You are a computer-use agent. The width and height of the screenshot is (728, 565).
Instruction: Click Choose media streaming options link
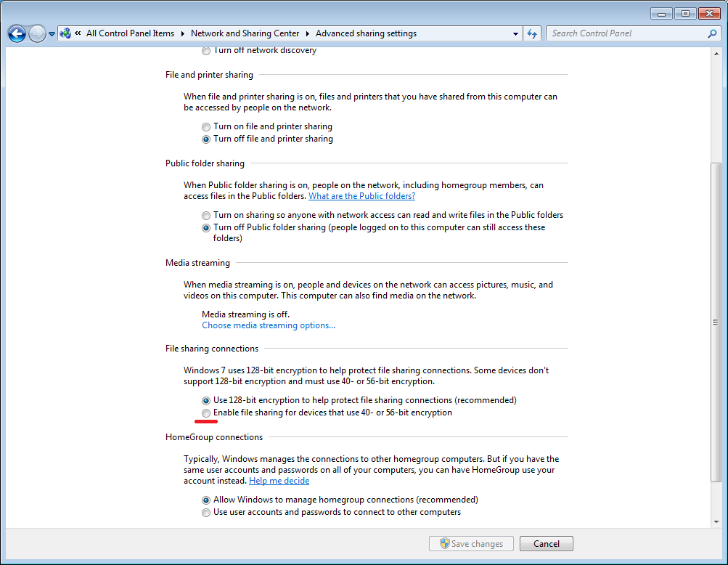pos(268,325)
